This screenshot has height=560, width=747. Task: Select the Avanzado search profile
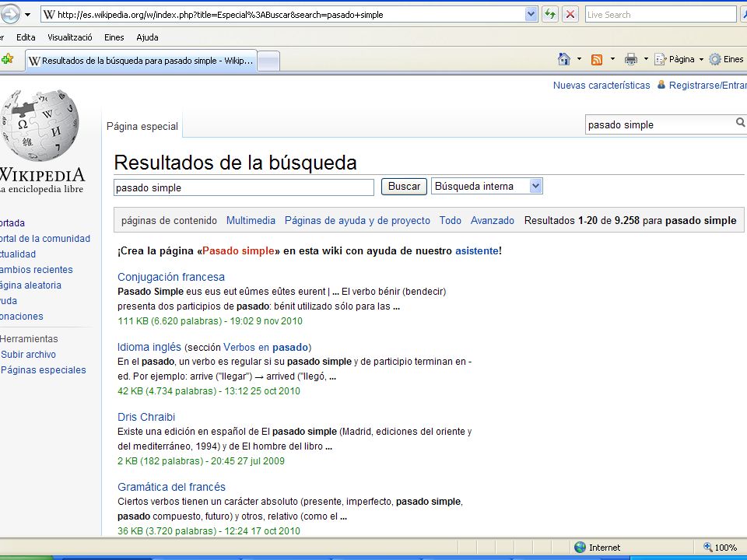click(492, 220)
